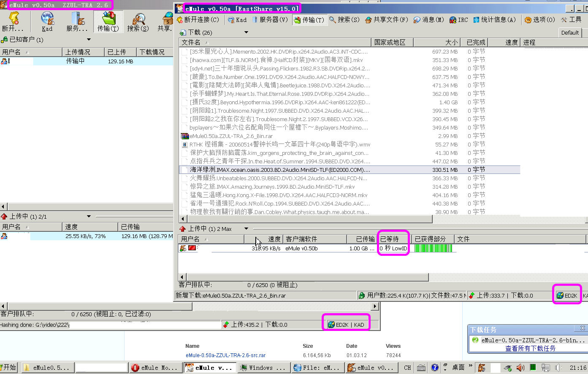The image size is (588, 374).
Task: Open the eMule-0.50a-ZZUL-TRA-2.6-bin download task
Action: 534,340
